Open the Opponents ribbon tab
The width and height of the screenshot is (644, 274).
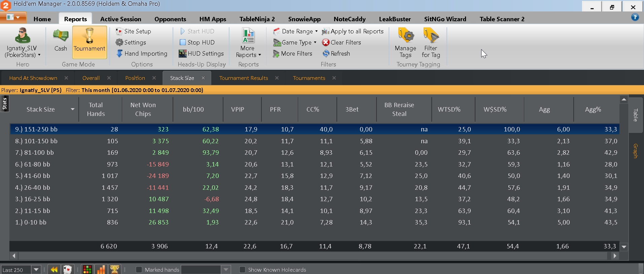click(x=170, y=19)
